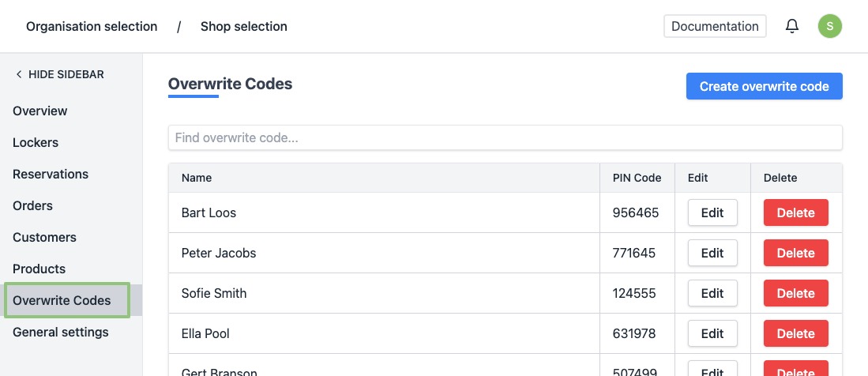Open Shop selection breadcrumb
The image size is (868, 376).
[244, 26]
